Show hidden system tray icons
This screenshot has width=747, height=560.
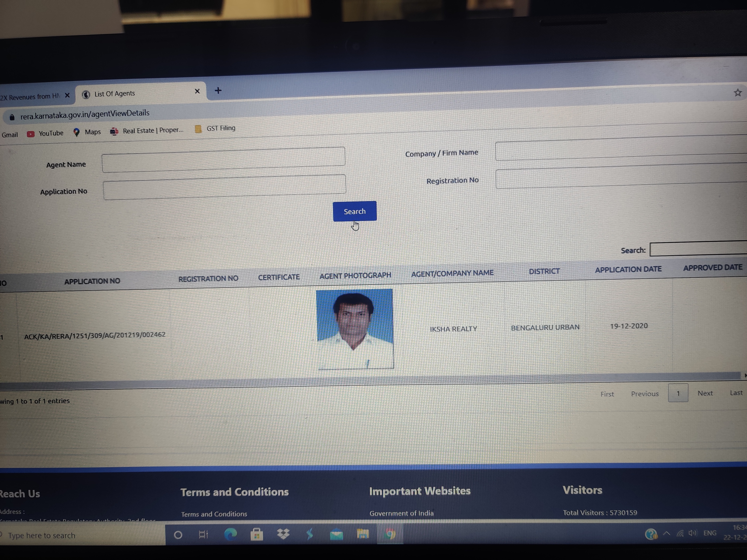pos(667,534)
